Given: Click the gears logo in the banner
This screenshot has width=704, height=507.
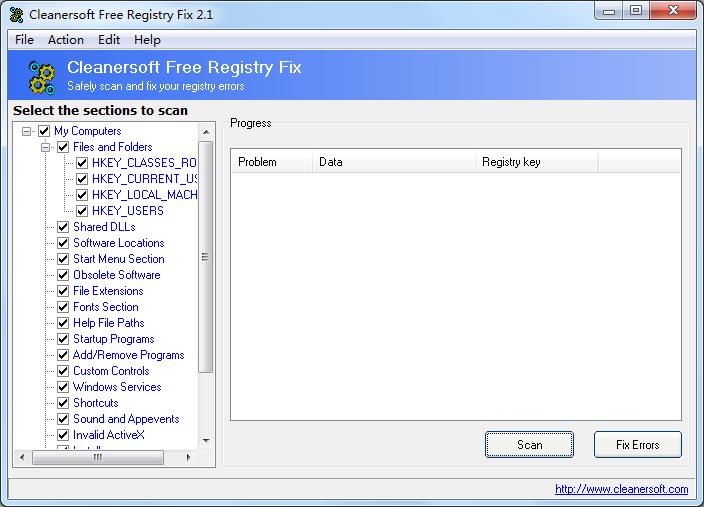Looking at the screenshot, I should pyautogui.click(x=42, y=78).
